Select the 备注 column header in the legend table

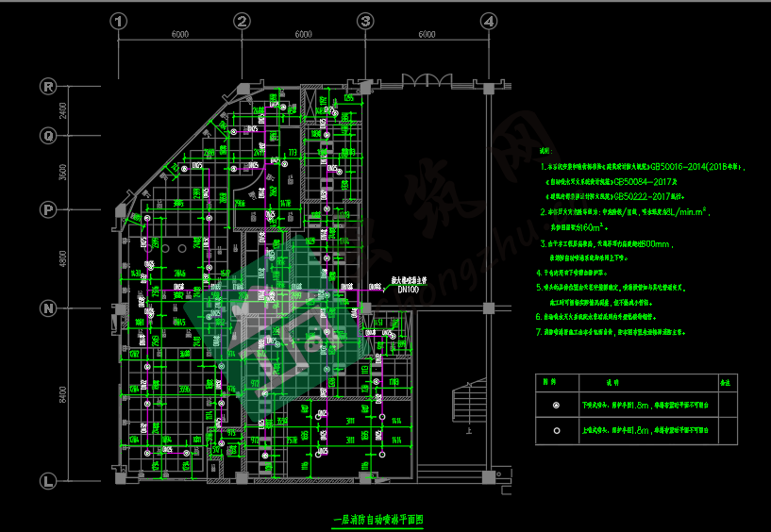coord(724,383)
